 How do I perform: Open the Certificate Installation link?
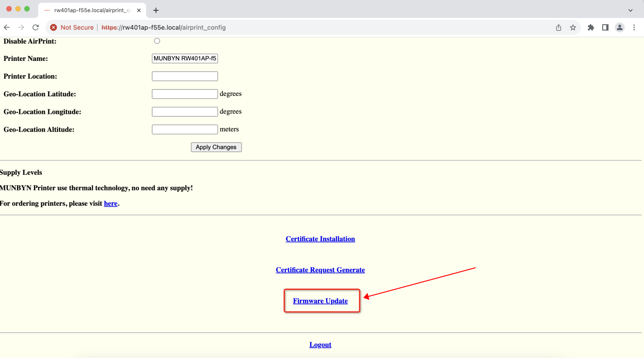tap(320, 239)
